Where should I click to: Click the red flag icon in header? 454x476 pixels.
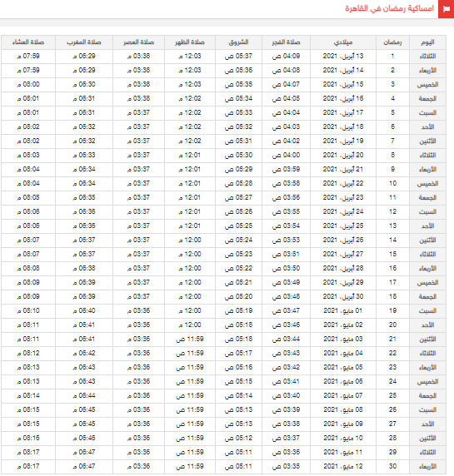pyautogui.click(x=447, y=9)
